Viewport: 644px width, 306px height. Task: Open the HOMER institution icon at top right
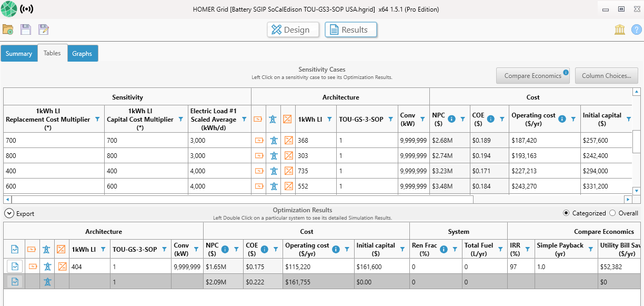point(619,29)
